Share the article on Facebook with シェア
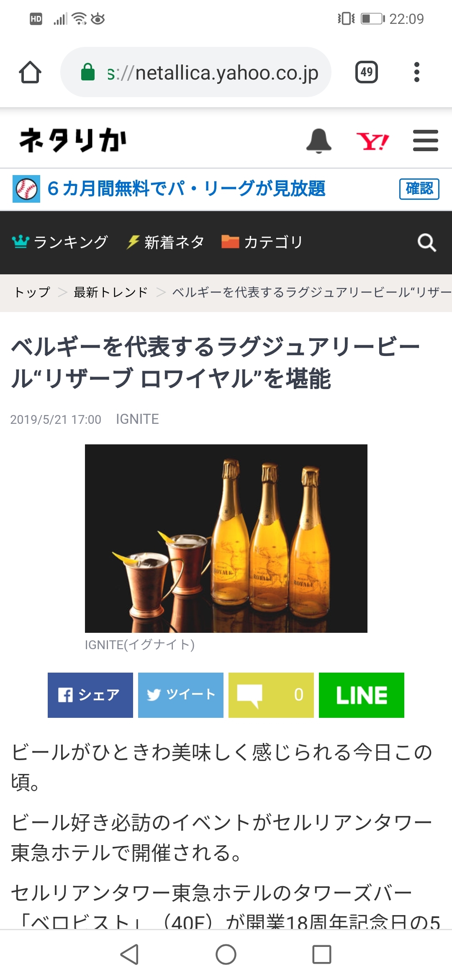 pyautogui.click(x=90, y=695)
